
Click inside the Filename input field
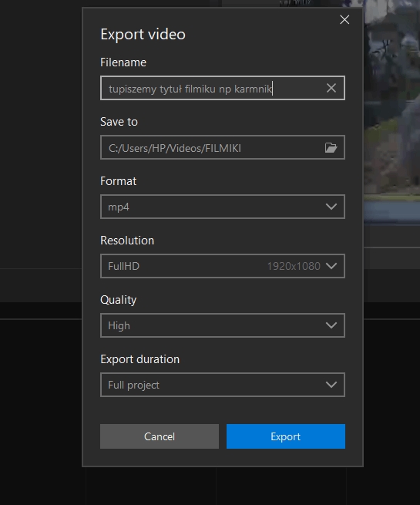[213, 88]
